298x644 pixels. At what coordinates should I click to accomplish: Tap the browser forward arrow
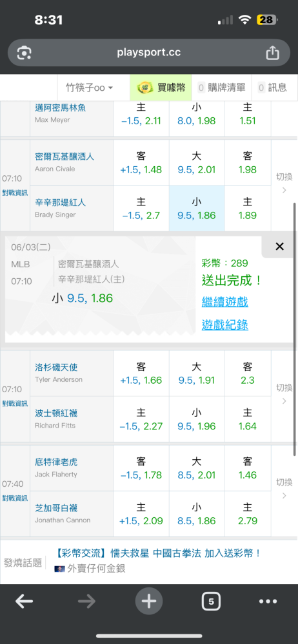[x=86, y=601]
